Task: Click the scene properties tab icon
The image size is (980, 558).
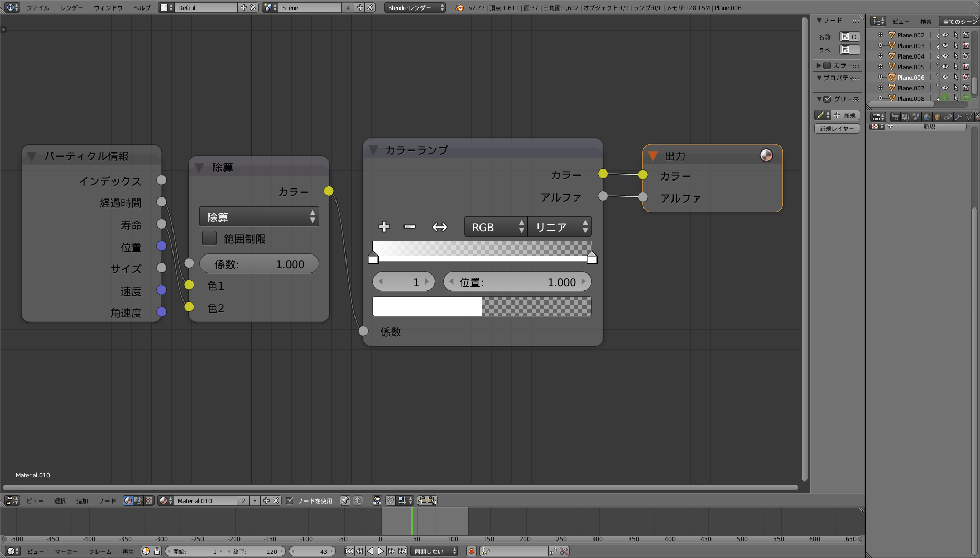Action: pyautogui.click(x=916, y=117)
